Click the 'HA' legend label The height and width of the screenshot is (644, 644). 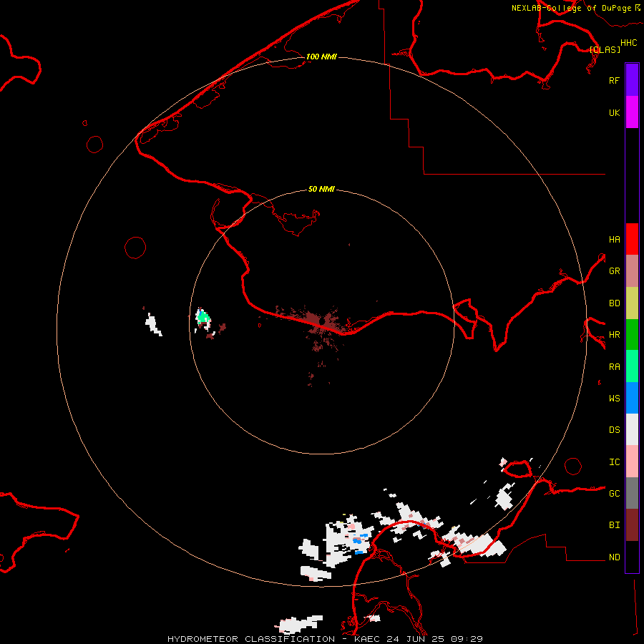(x=614, y=239)
